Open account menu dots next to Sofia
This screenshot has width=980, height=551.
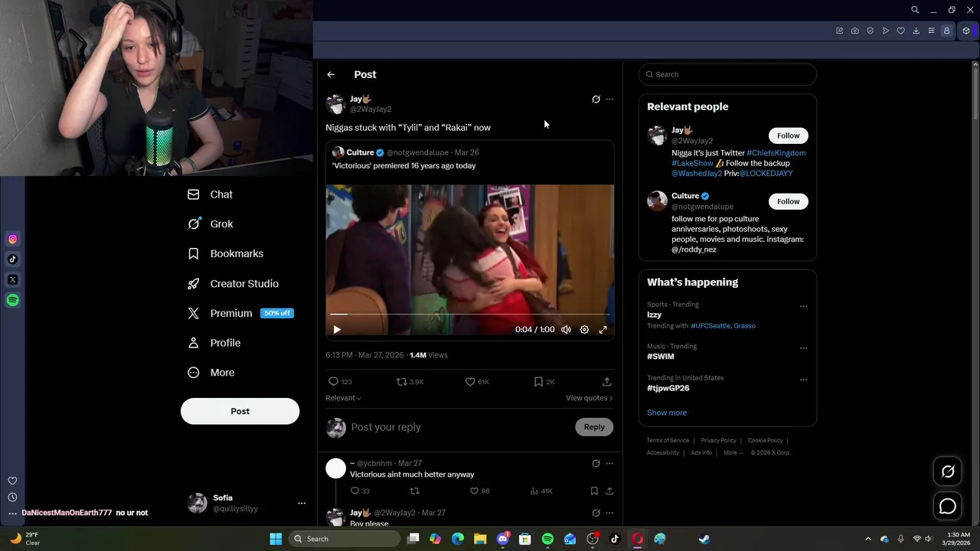pyautogui.click(x=302, y=504)
